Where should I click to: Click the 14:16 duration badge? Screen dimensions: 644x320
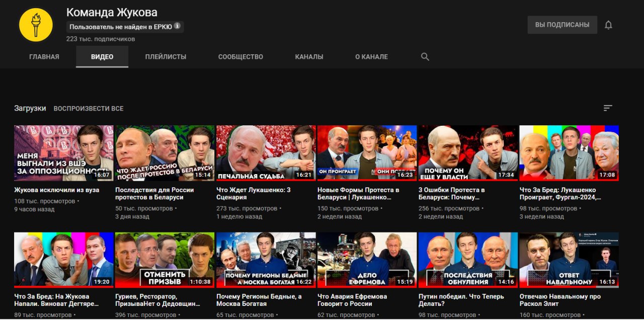click(x=506, y=282)
